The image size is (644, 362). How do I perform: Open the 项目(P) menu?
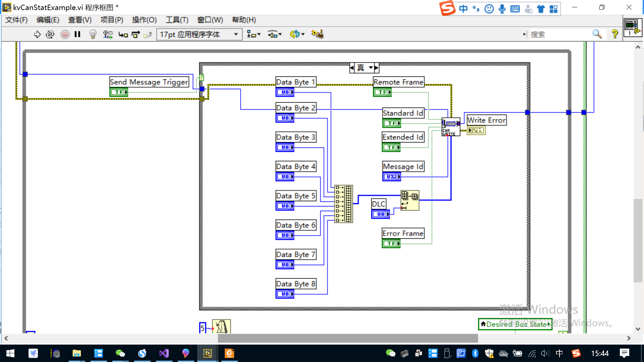tap(112, 20)
